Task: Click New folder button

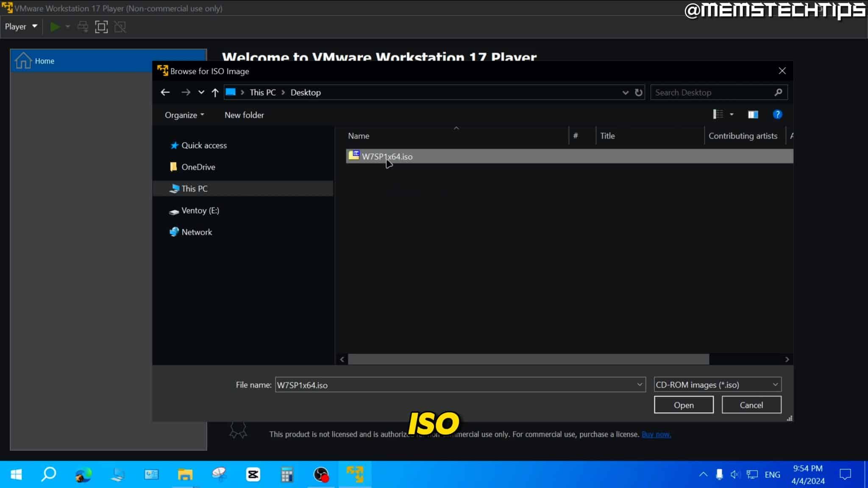Action: (x=244, y=115)
